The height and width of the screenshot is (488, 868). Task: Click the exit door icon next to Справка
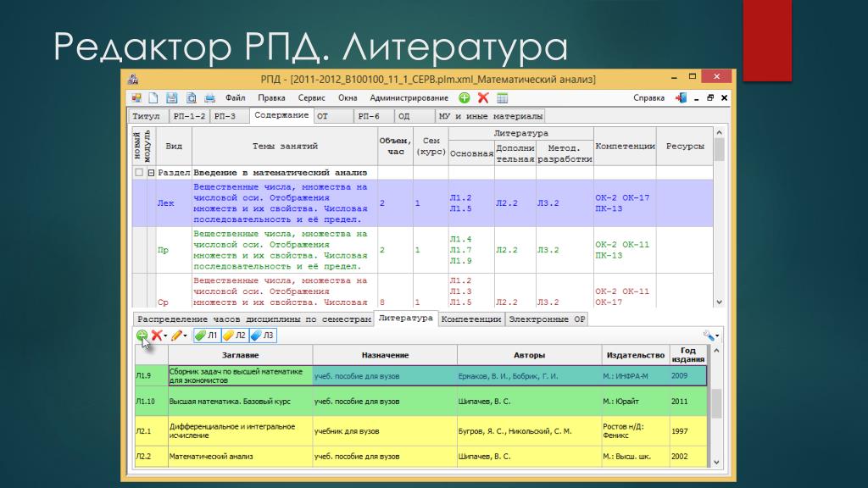(x=681, y=98)
